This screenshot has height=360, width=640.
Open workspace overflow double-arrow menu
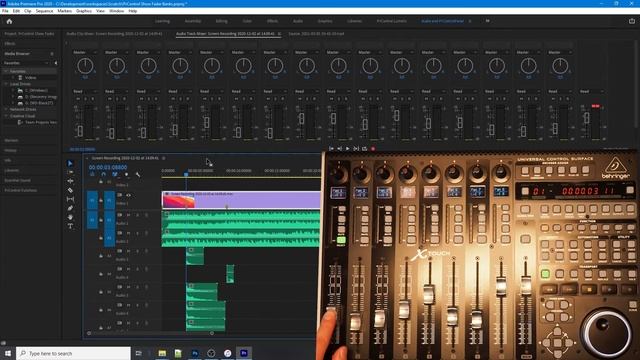[x=487, y=21]
